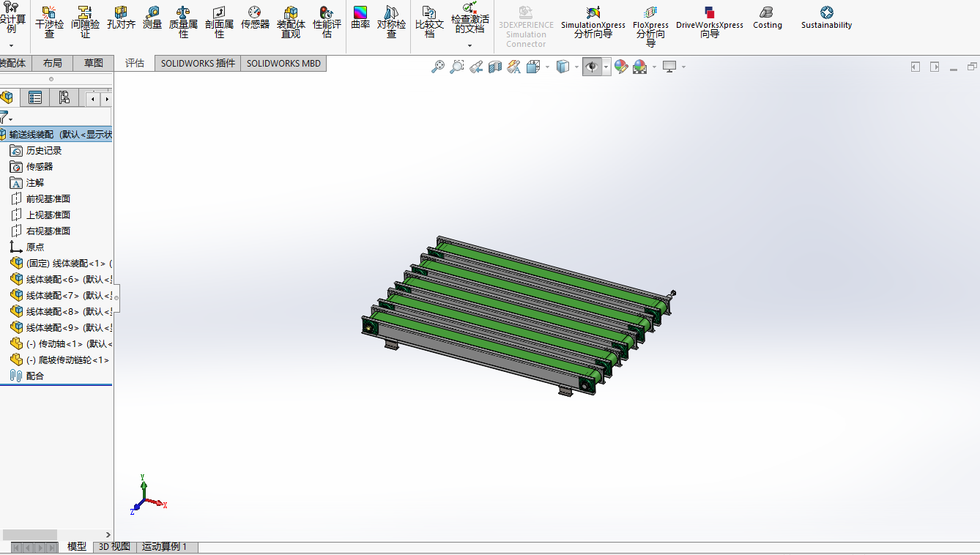The height and width of the screenshot is (555, 980).
Task: Open the Dynamic Annotation Views tool
Action: pyautogui.click(x=514, y=67)
